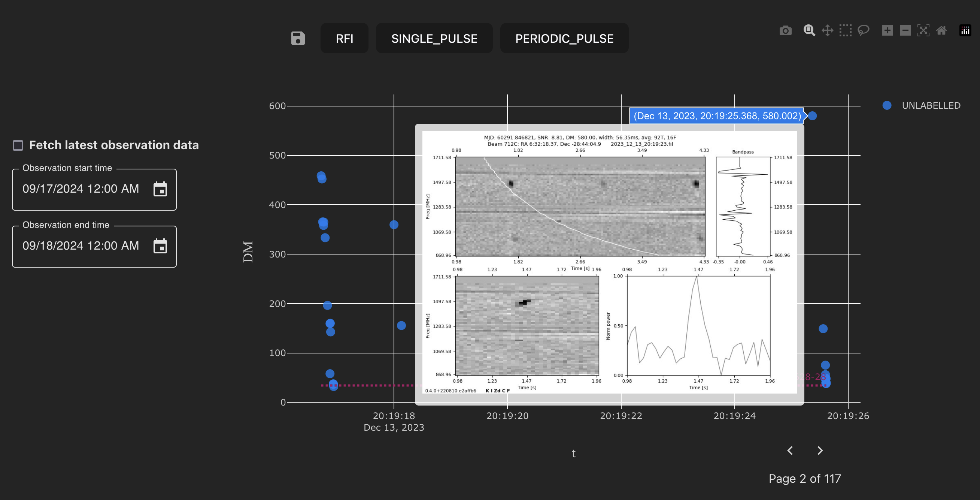Label candidate as SINGLE_PULSE
980x500 pixels.
coord(434,38)
